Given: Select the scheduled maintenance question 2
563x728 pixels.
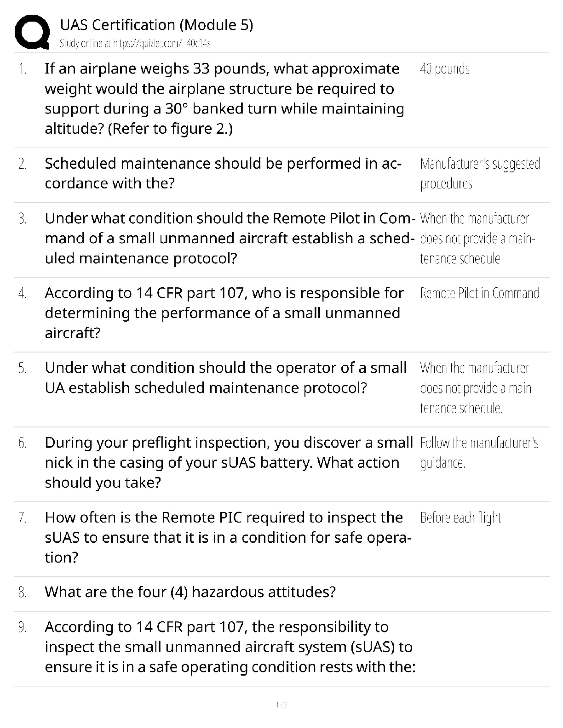Looking at the screenshot, I should [223, 173].
